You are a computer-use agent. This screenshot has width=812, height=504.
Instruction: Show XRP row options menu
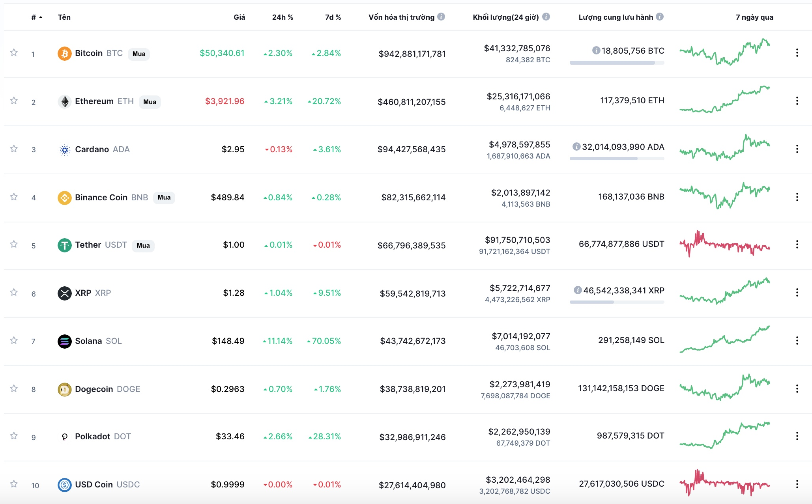click(797, 293)
